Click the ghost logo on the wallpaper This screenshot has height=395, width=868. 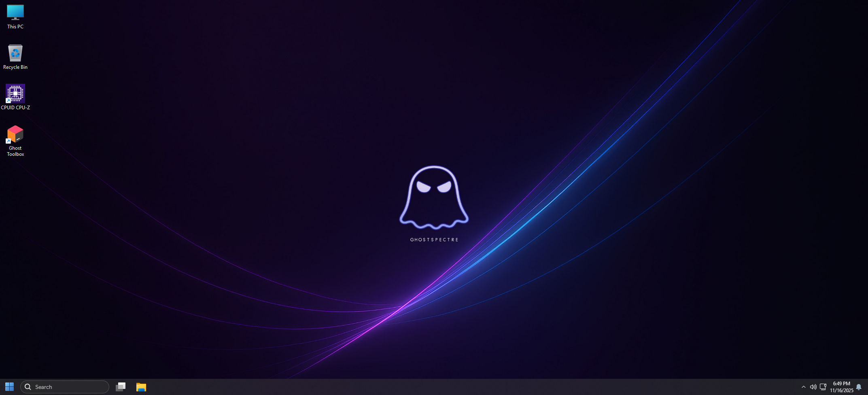tap(434, 197)
